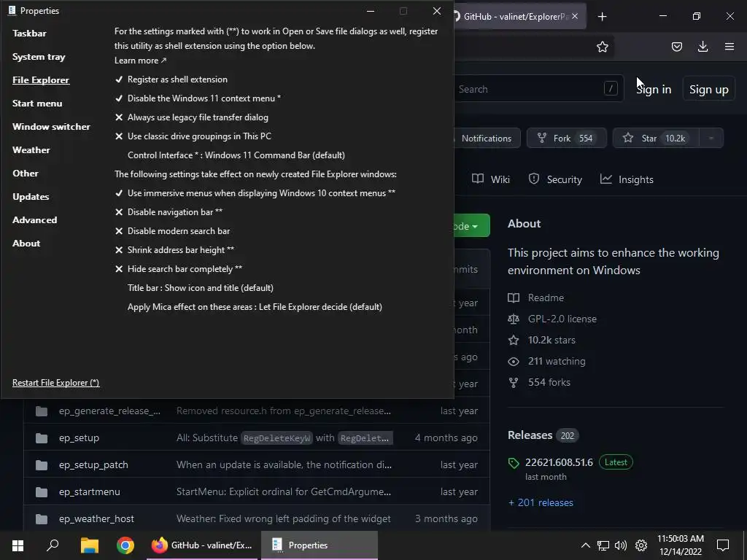This screenshot has height=560, width=747.
Task: Click Learn more link in Properties
Action: (141, 61)
